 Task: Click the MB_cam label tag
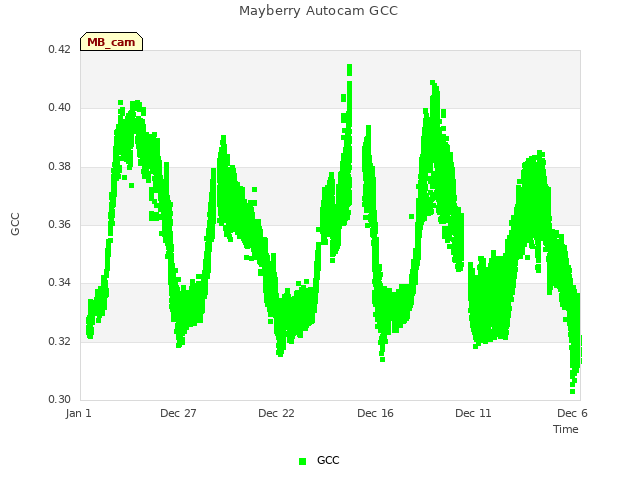tap(111, 42)
